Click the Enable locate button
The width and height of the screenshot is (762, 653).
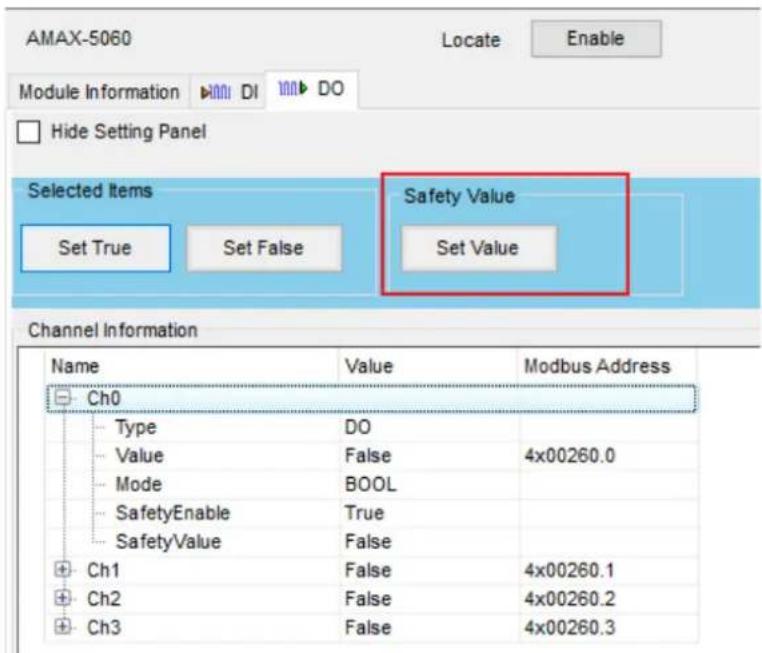coord(596,39)
